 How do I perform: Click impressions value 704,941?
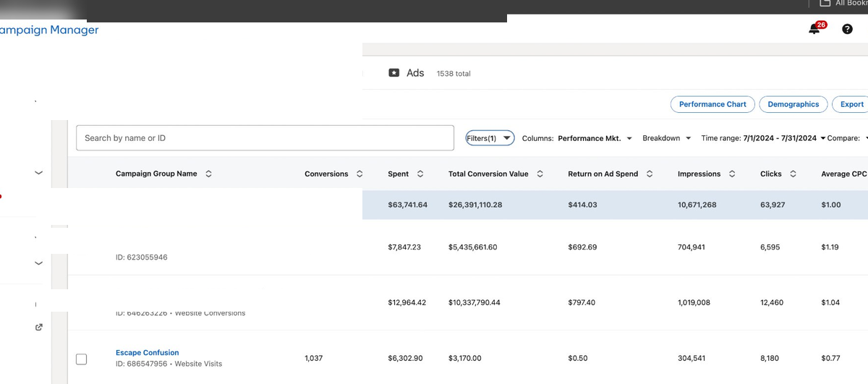692,247
